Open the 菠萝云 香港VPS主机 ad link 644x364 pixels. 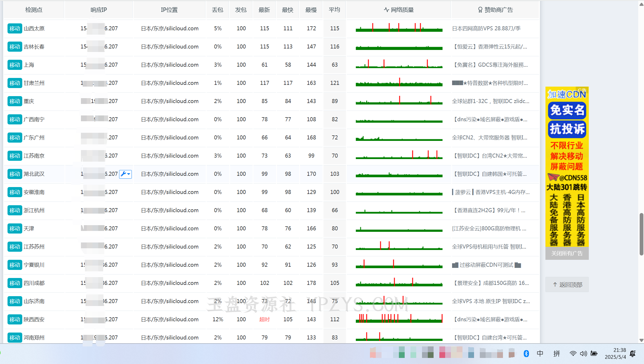pyautogui.click(x=491, y=192)
